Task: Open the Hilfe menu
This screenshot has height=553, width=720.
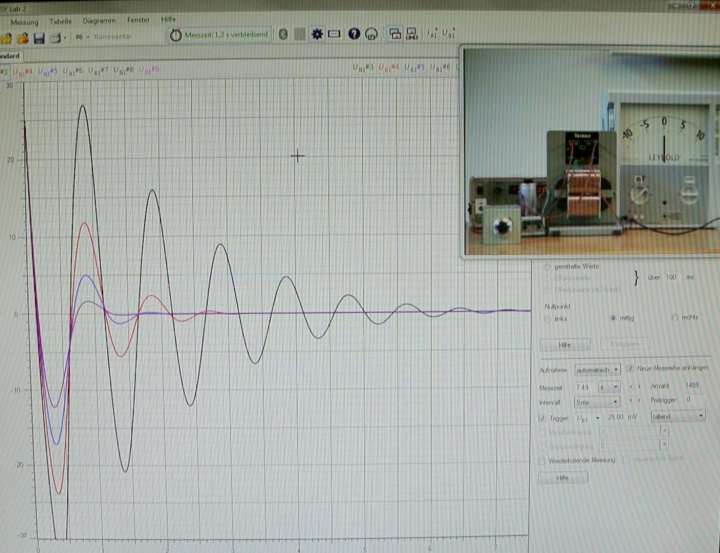Action: point(168,20)
